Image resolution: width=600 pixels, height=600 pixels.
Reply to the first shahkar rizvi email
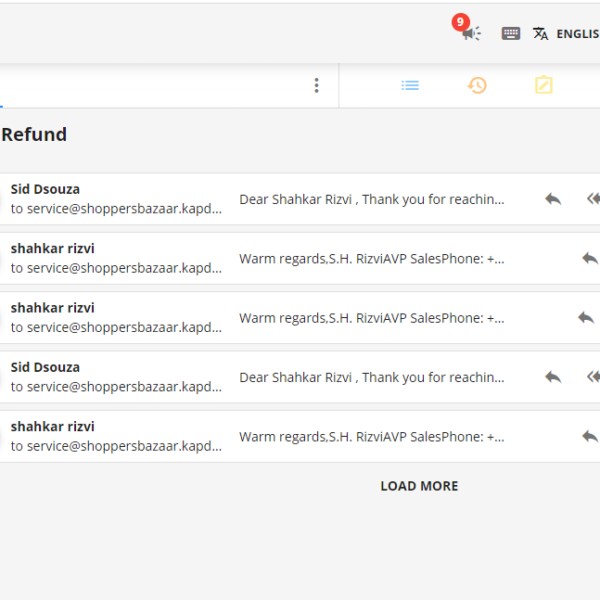click(590, 258)
